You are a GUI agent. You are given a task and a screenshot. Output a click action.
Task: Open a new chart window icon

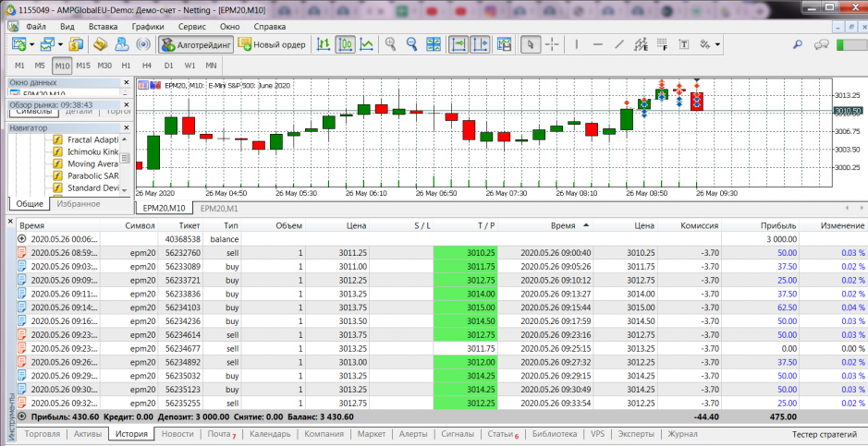(x=19, y=44)
